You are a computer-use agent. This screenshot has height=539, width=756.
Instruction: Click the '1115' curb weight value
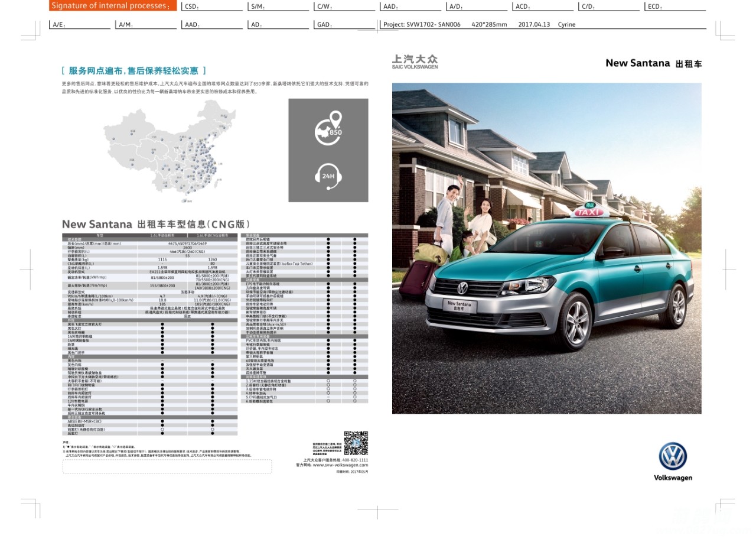click(162, 259)
